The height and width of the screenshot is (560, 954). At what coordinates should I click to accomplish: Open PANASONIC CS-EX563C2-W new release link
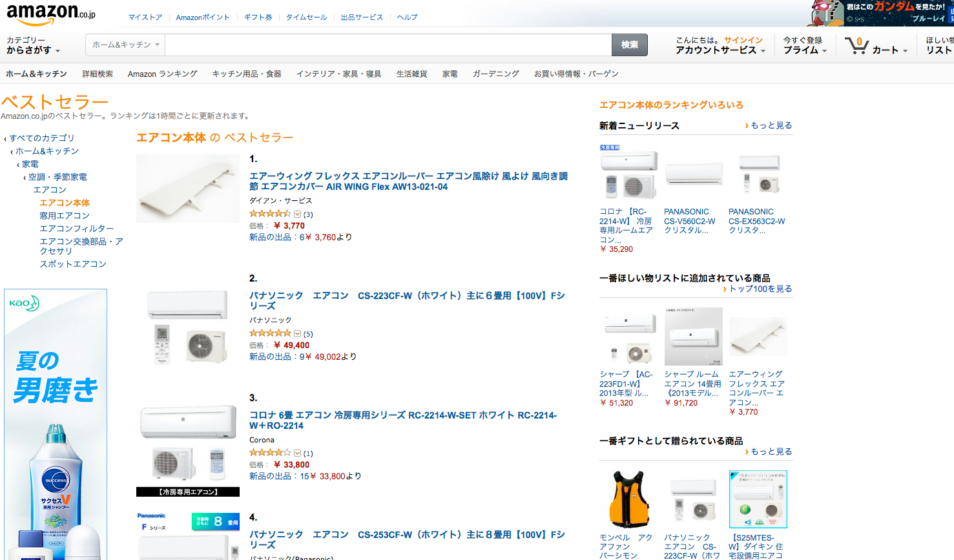pyautogui.click(x=757, y=221)
